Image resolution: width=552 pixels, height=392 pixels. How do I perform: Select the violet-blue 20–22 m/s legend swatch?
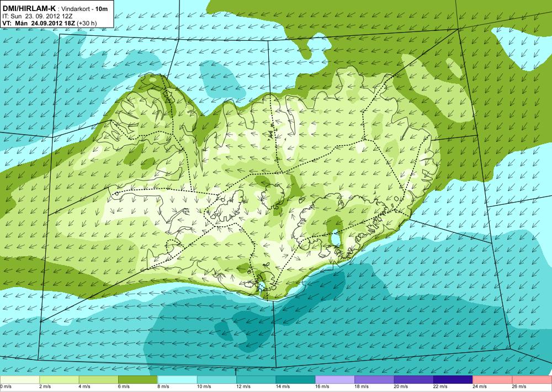[x=414, y=380]
